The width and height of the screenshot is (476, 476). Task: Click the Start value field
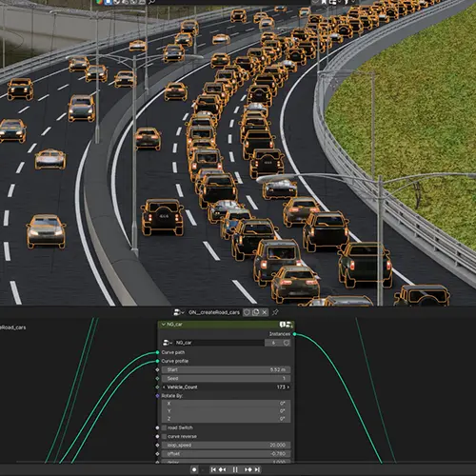226,369
